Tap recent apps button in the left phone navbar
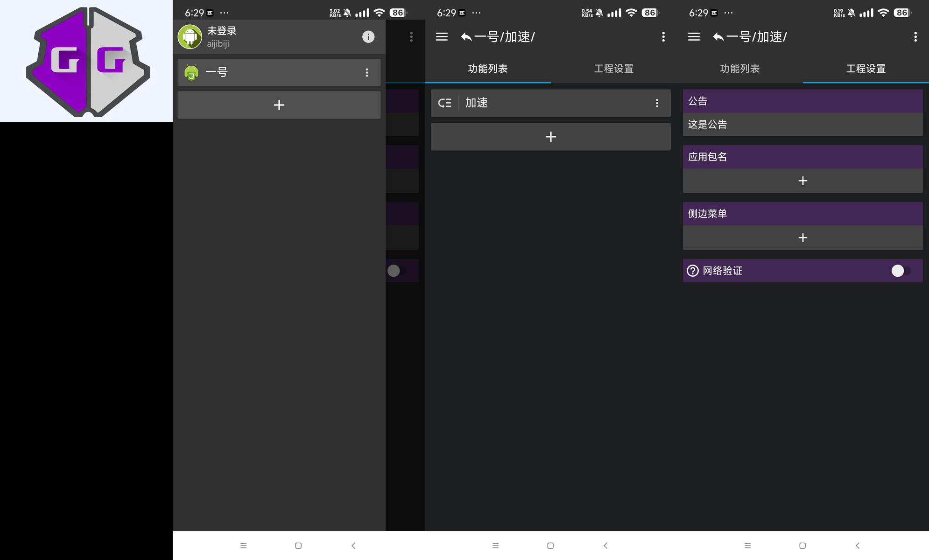 tap(243, 546)
